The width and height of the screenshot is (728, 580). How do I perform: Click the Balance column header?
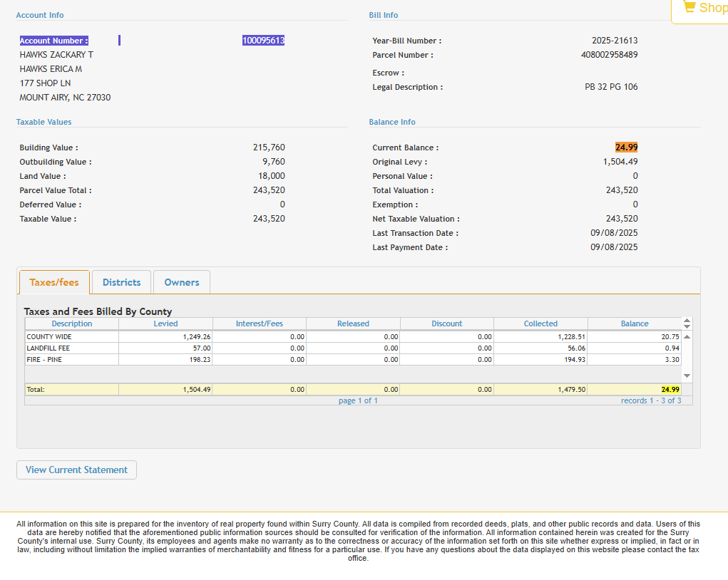pyautogui.click(x=634, y=323)
